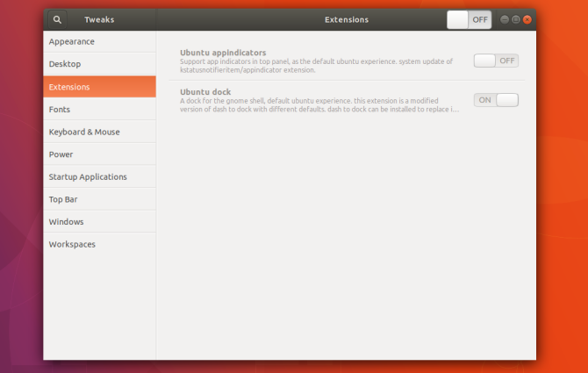The width and height of the screenshot is (588, 373).
Task: Switch to Keyboard & Mouse settings
Action: pos(99,132)
